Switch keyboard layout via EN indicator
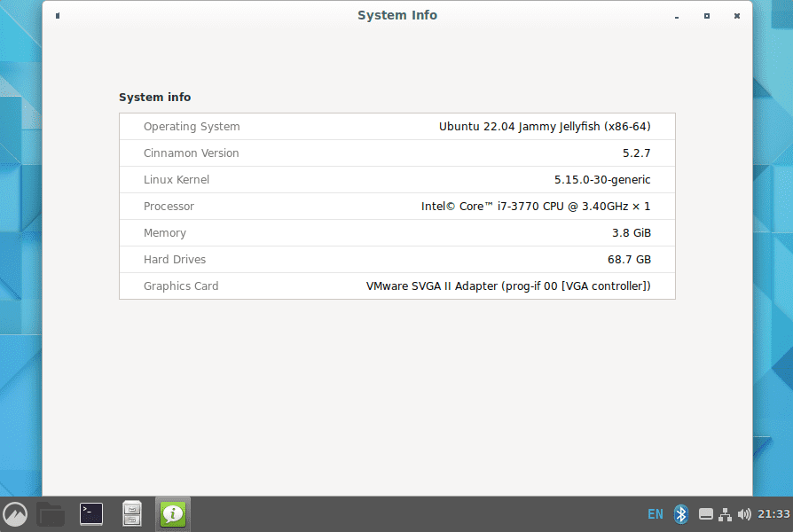 coord(656,514)
